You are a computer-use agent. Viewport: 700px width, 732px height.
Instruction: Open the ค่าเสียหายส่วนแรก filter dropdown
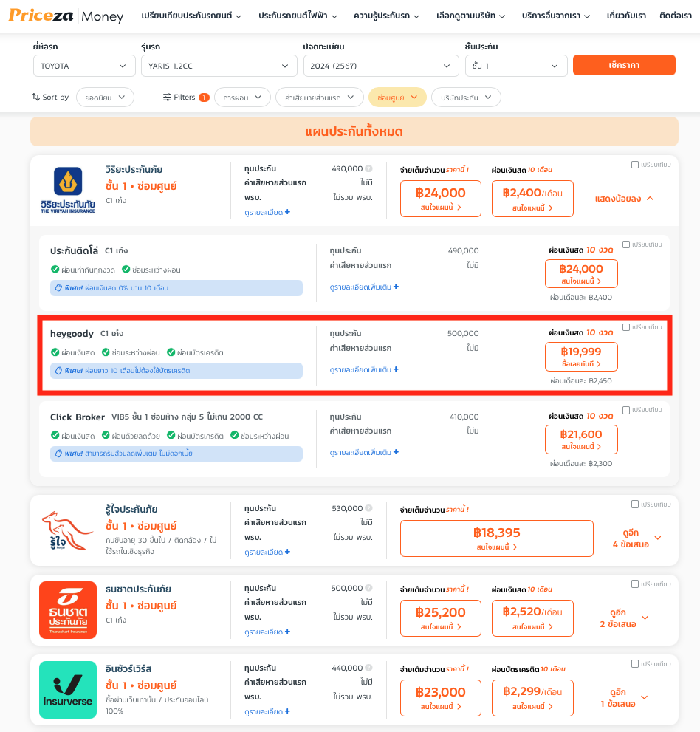point(320,97)
